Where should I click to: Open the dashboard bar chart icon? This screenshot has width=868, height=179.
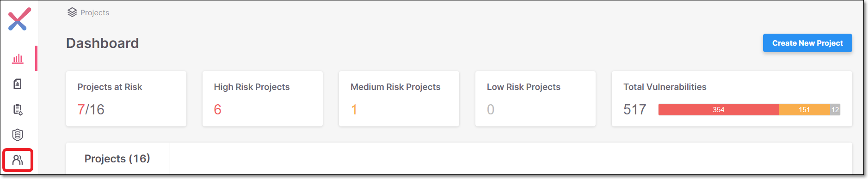click(x=18, y=59)
